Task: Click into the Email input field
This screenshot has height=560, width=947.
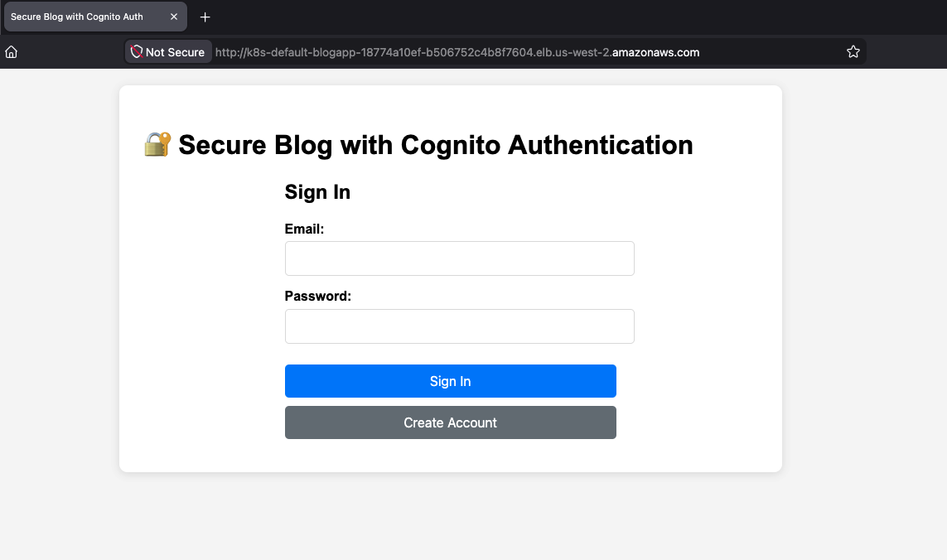Action: click(460, 258)
